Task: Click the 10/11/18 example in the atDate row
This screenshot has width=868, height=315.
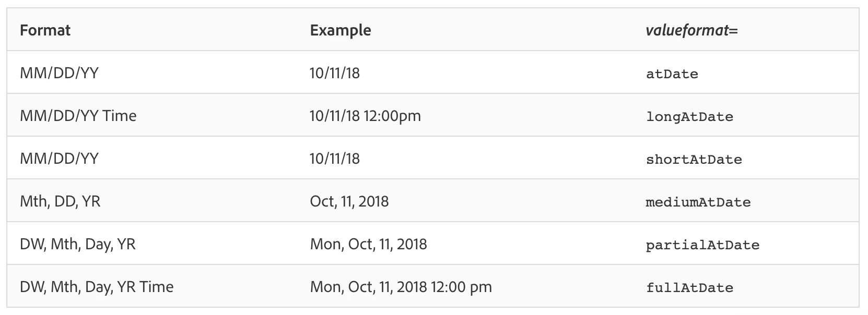Action: pyautogui.click(x=335, y=73)
